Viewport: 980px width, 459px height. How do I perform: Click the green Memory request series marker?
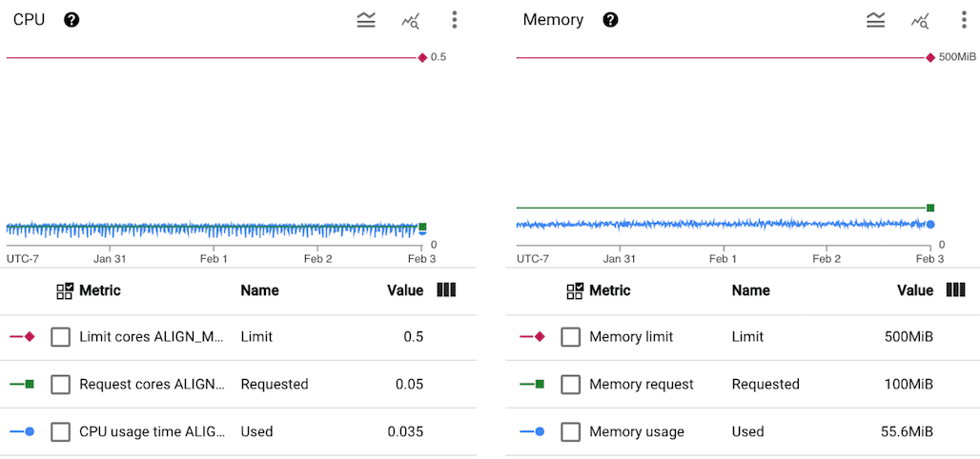(x=533, y=385)
